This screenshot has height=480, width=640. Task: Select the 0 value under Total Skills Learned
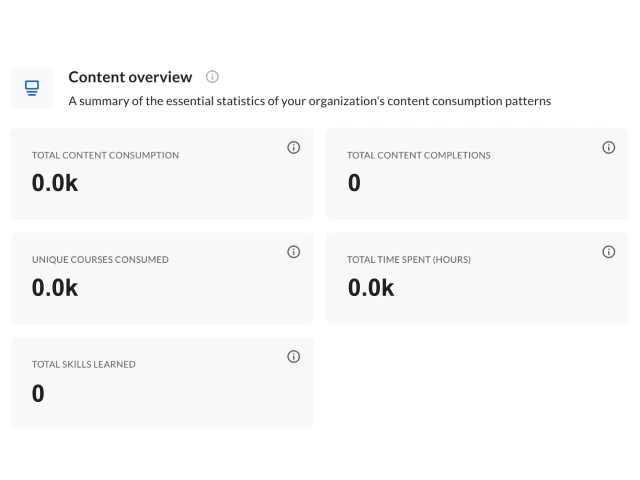coord(38,393)
